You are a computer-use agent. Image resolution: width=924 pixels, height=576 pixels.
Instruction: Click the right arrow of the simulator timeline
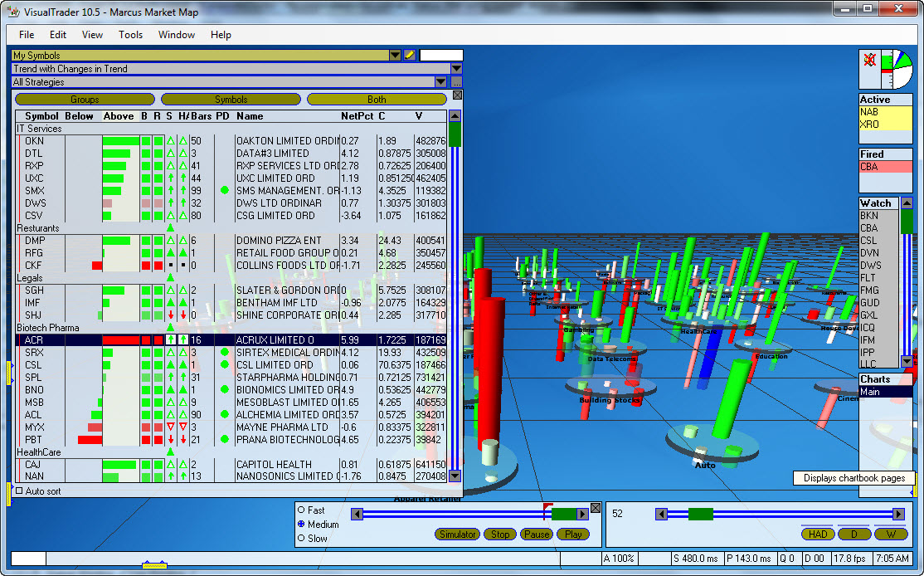click(x=582, y=514)
